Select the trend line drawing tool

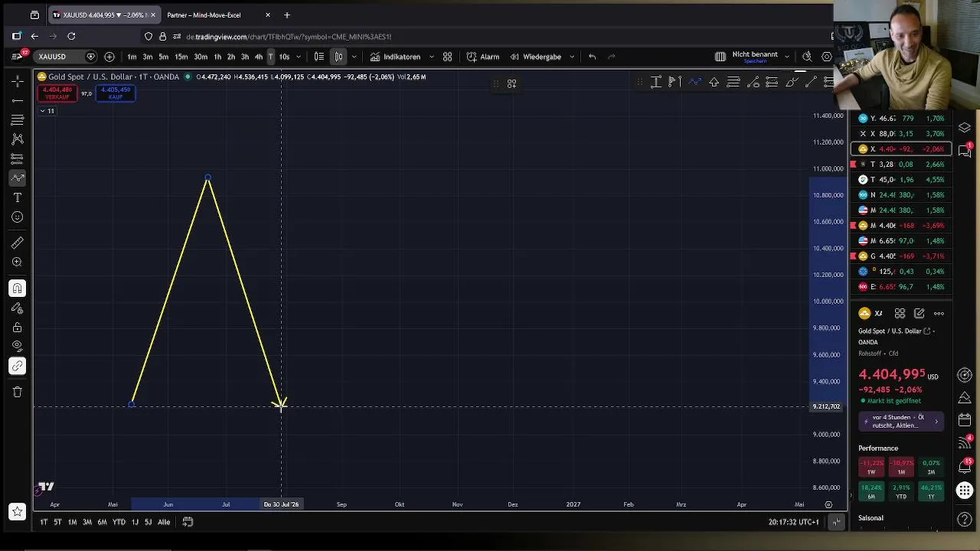point(17,100)
